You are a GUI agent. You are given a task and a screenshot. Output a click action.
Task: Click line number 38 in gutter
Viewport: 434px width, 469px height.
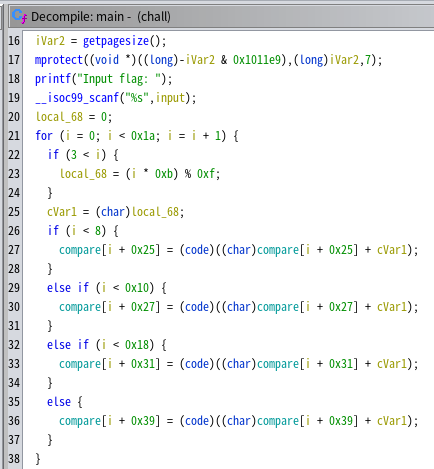[x=14, y=459]
